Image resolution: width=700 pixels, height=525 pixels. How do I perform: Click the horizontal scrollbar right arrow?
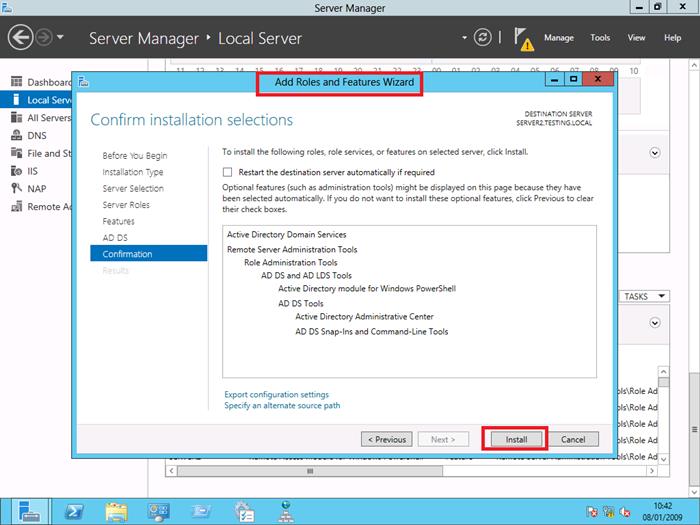pos(652,471)
